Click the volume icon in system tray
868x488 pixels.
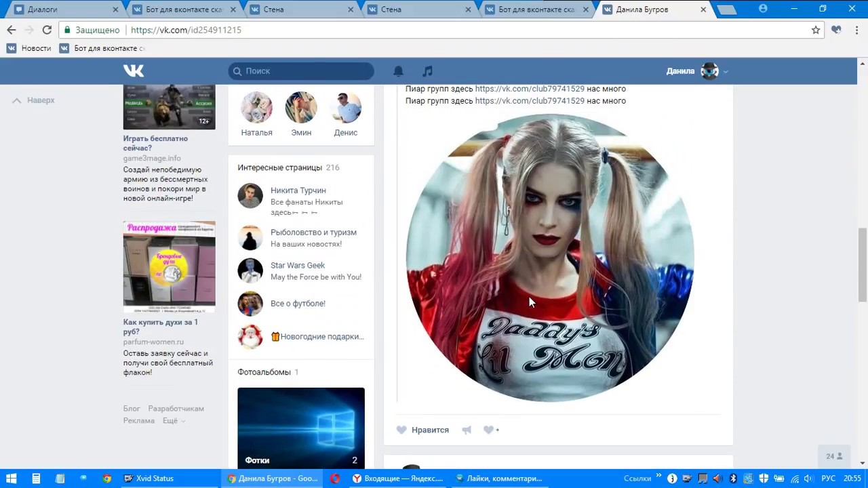tap(808, 479)
